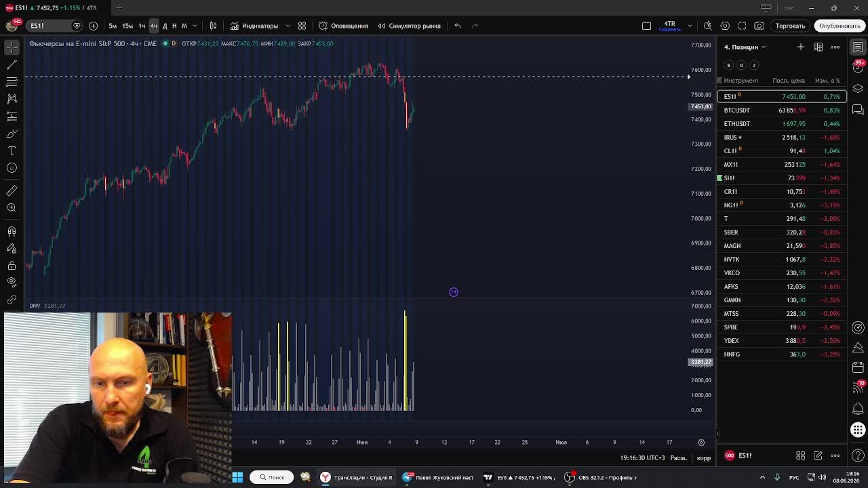Open the '4. Позиции' watchlist selector
The image size is (868, 488).
click(745, 47)
